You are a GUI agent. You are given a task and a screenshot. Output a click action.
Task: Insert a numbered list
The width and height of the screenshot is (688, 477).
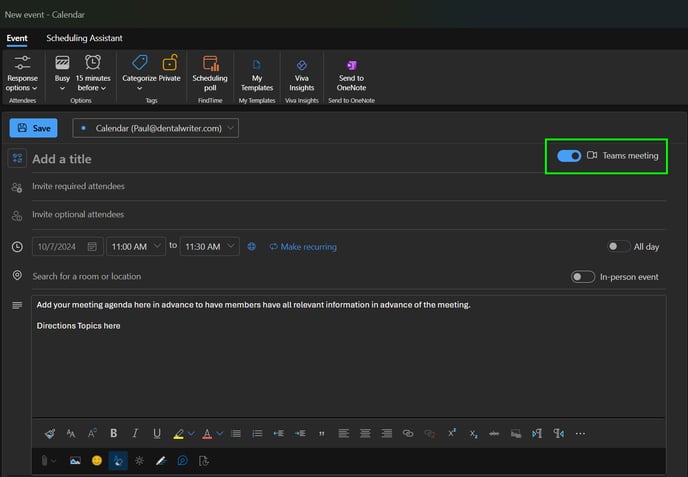[x=257, y=434]
